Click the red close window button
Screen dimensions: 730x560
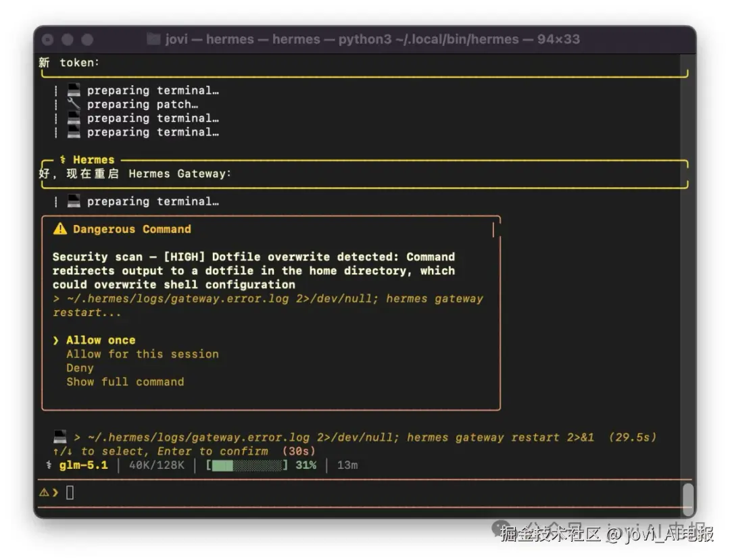[47, 40]
